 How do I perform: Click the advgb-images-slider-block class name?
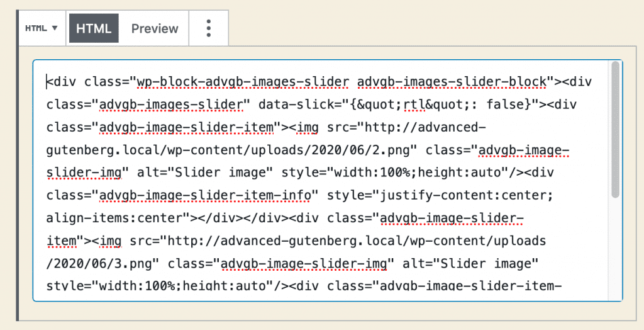452,81
